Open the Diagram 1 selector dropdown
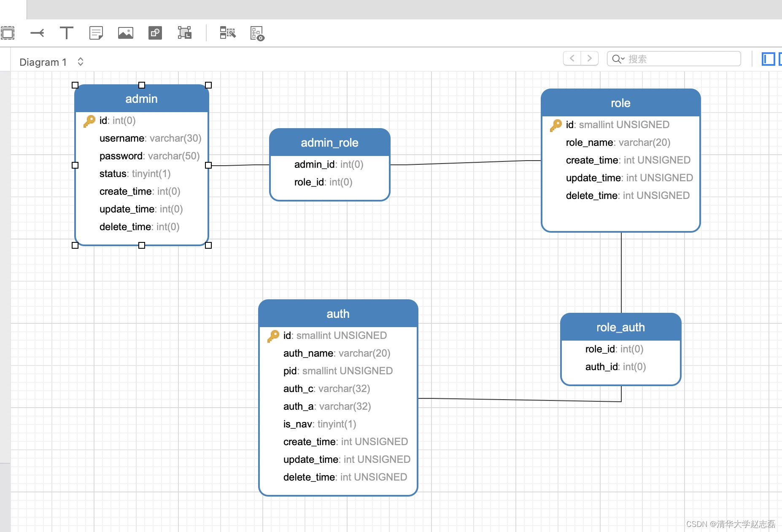Viewport: 782px width, 532px height. click(x=51, y=62)
